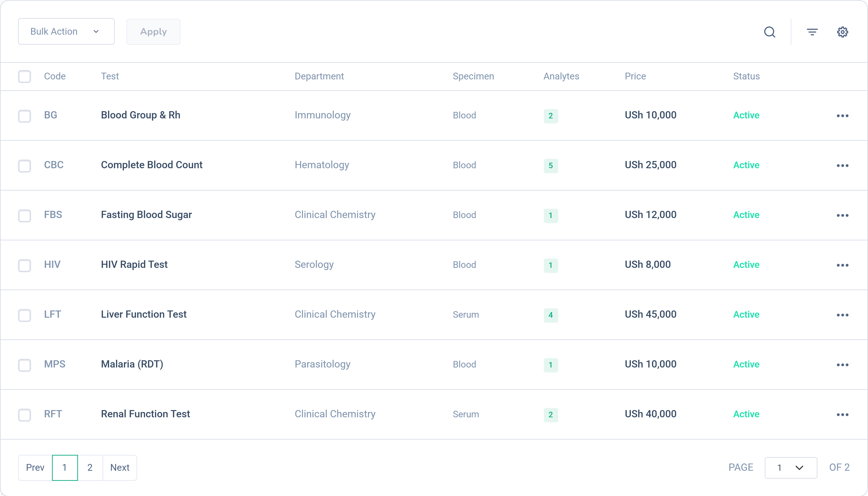Sort by the Test column header
The width and height of the screenshot is (868, 496).
point(110,76)
